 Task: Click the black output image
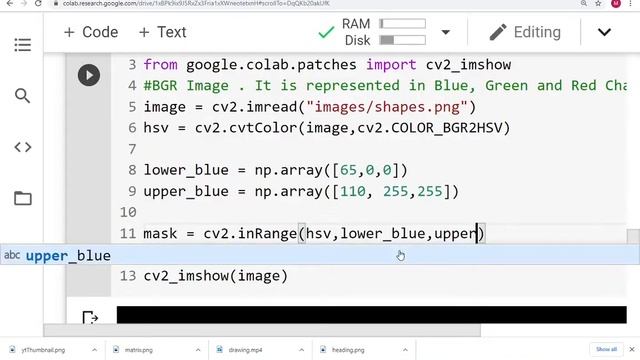tap(371, 315)
